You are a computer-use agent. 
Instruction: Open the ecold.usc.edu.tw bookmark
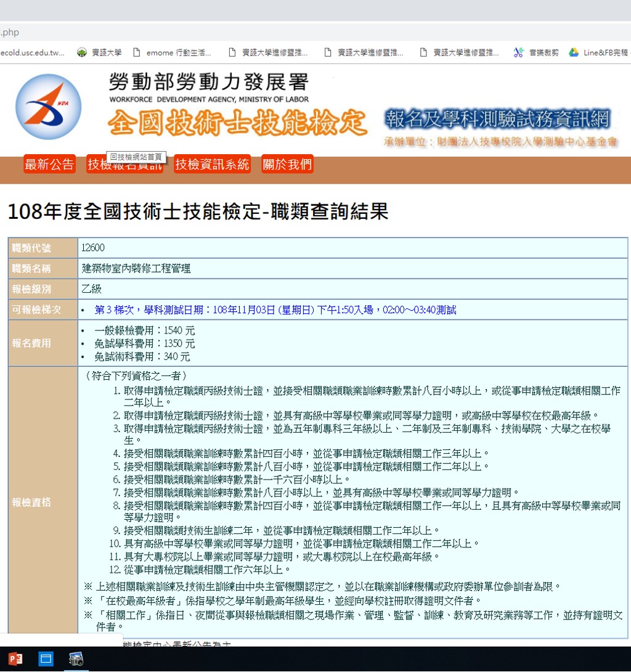(x=32, y=53)
